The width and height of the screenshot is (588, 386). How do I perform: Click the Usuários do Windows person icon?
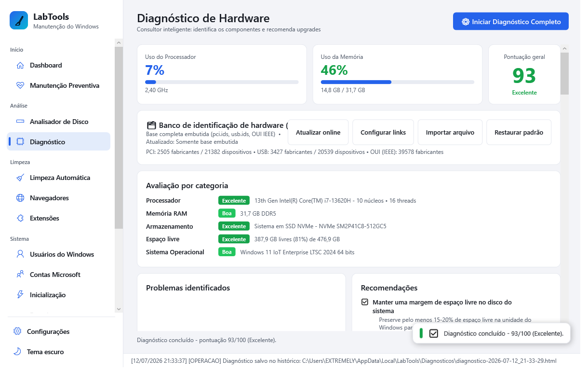click(x=20, y=254)
